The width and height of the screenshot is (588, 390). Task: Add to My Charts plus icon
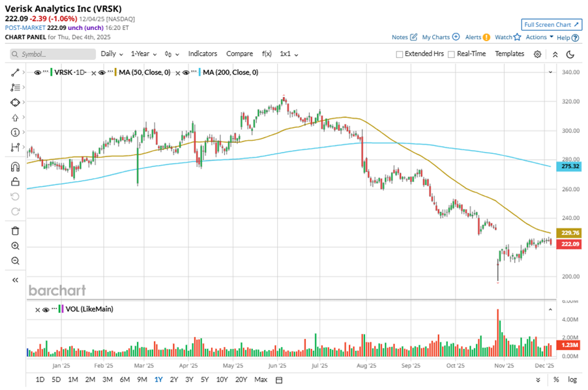click(456, 37)
